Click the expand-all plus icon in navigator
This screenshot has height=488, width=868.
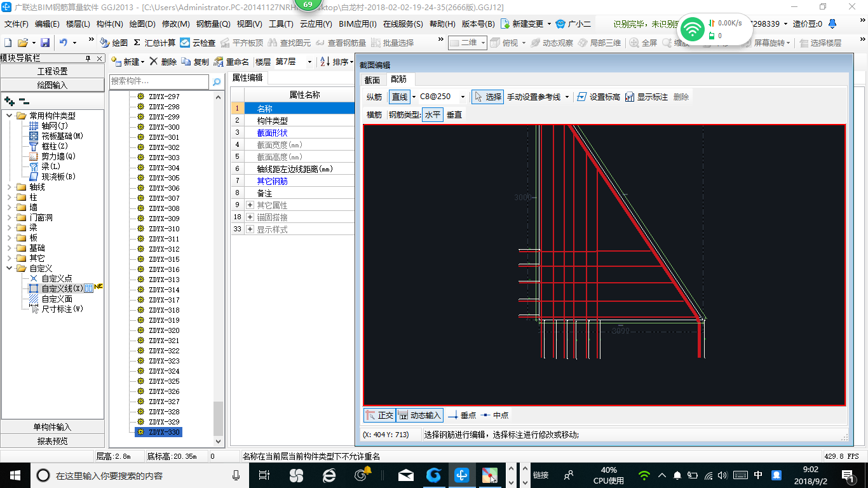[x=9, y=100]
